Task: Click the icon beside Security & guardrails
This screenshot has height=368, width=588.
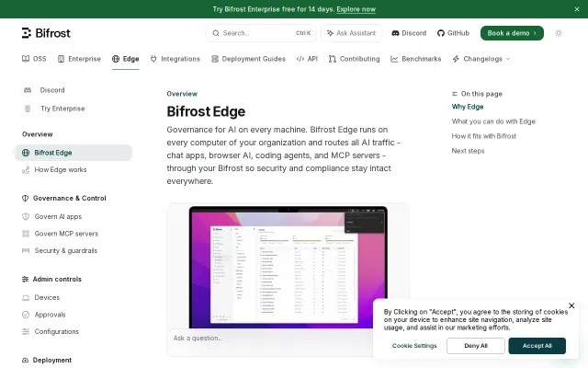Action: 26,250
